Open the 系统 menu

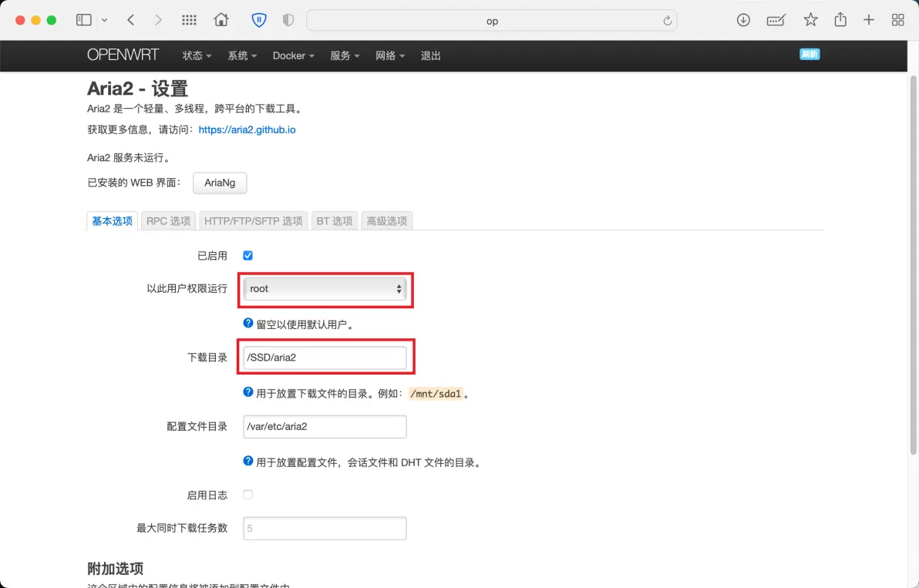coord(242,55)
